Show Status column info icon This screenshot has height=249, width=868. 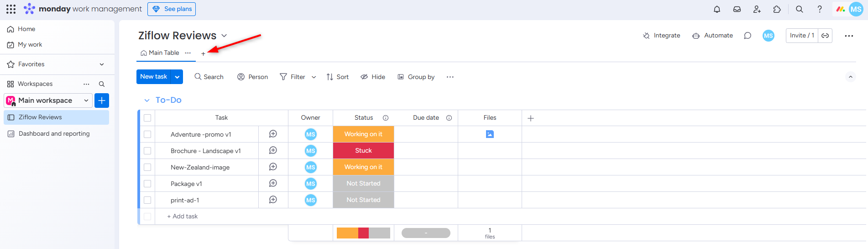(386, 118)
